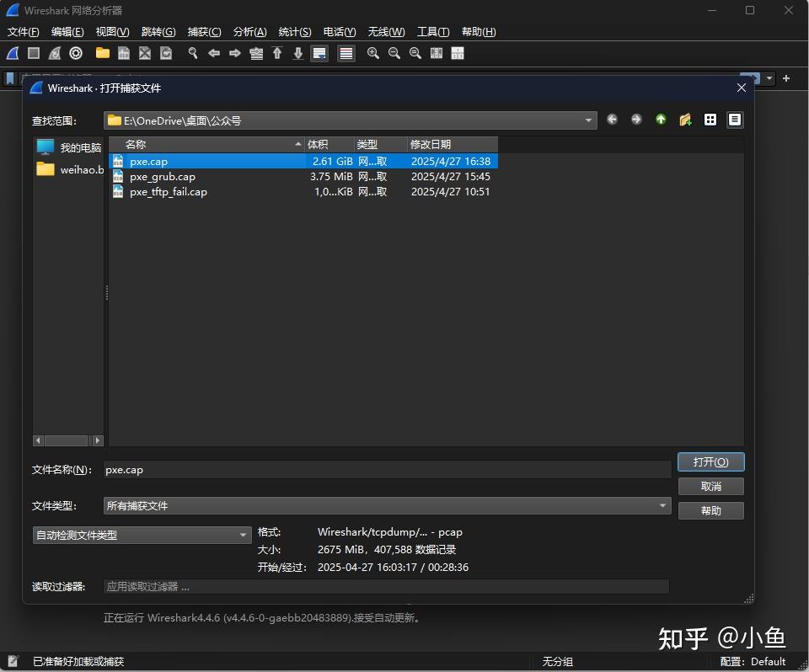Open weihao.b folder in sidebar
This screenshot has height=672, width=809.
tap(68, 169)
